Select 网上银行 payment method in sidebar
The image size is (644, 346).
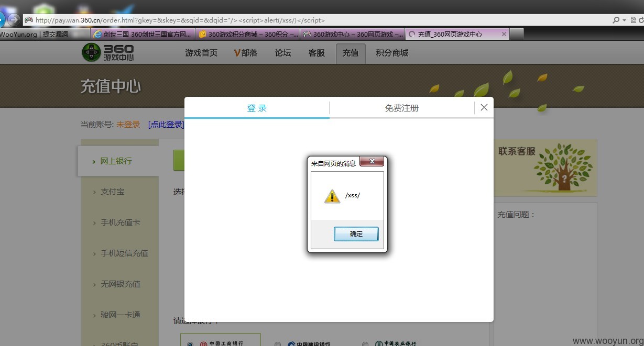coord(118,161)
